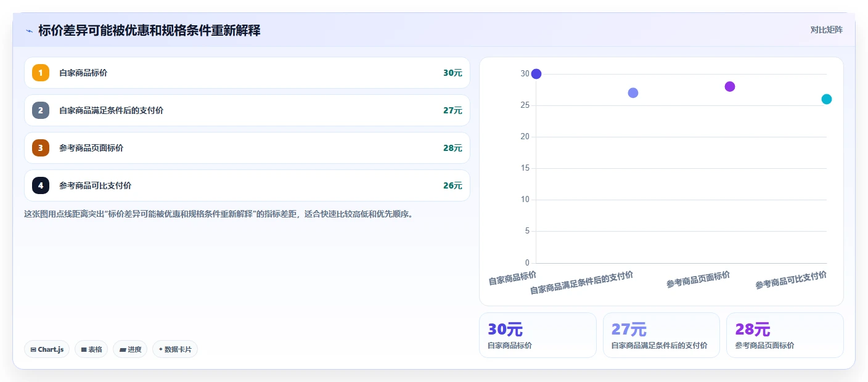Click the x-axis label 自家商品满足条件后的支付价
Viewport: 868px width, 382px height.
[581, 282]
